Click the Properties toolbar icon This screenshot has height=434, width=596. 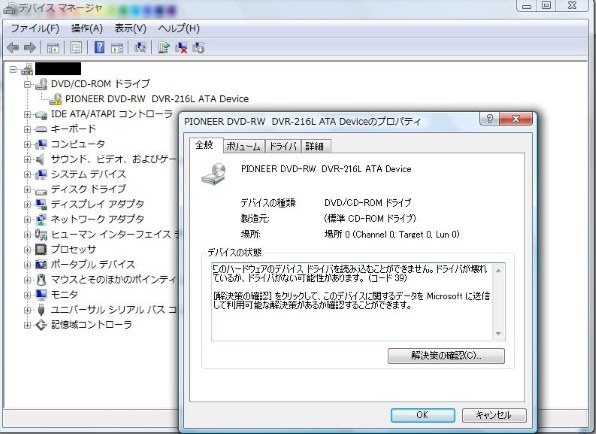point(76,48)
